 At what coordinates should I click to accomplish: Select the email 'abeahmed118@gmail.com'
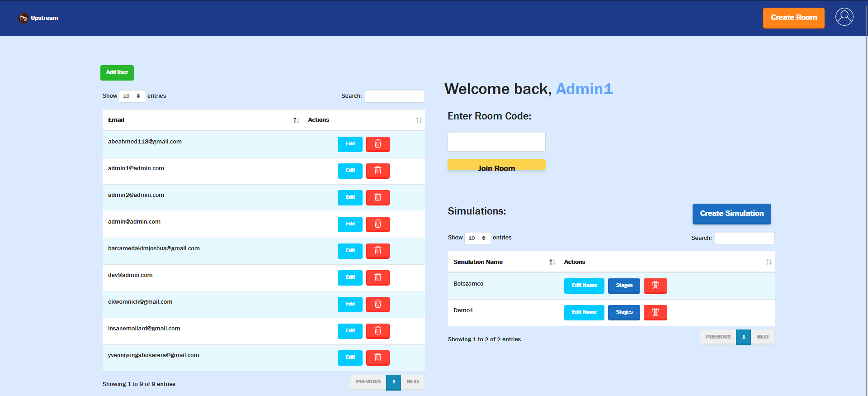(x=145, y=142)
